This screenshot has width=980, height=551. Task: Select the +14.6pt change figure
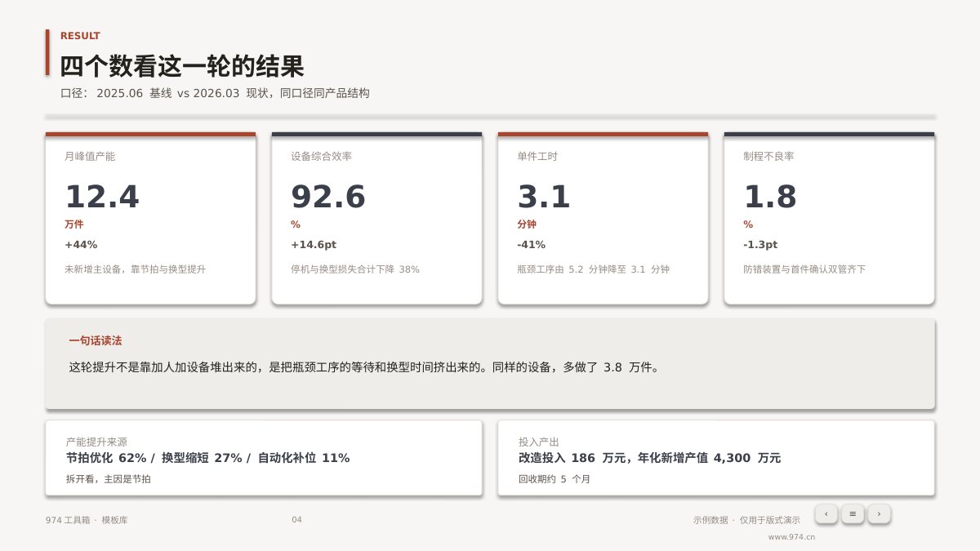[314, 244]
